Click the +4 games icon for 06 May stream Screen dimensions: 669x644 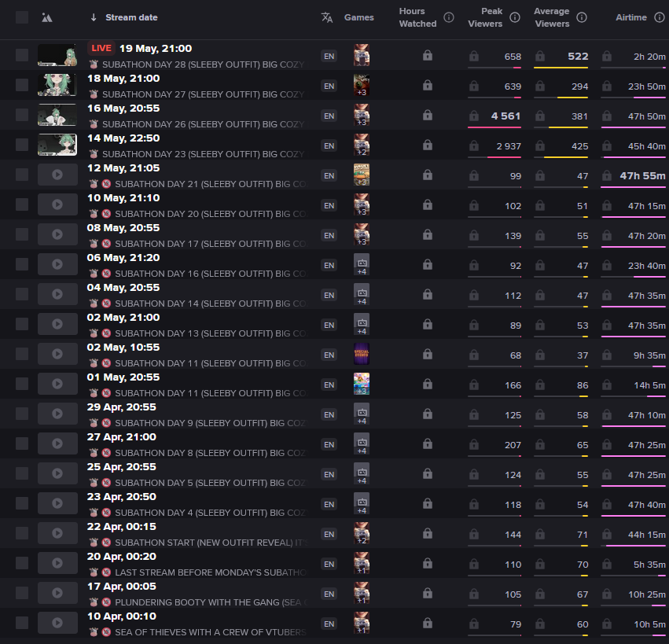click(x=362, y=265)
